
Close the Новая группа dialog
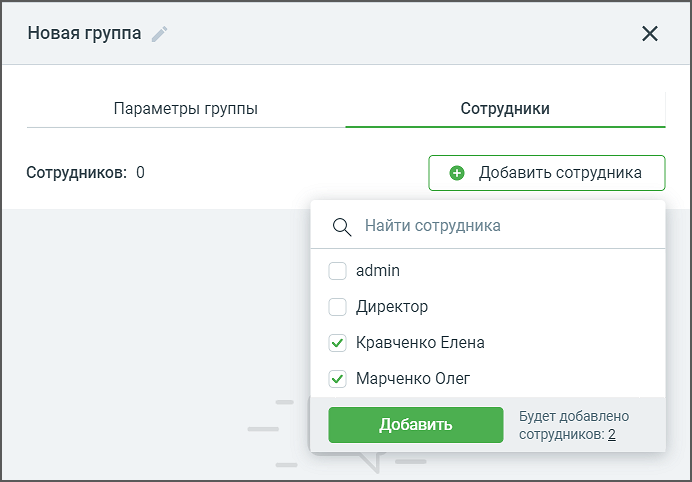pos(650,34)
